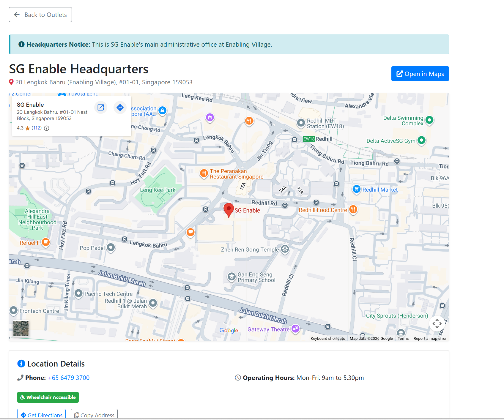
Task: Select the EW18 Redhill station badge
Action: 309,139
